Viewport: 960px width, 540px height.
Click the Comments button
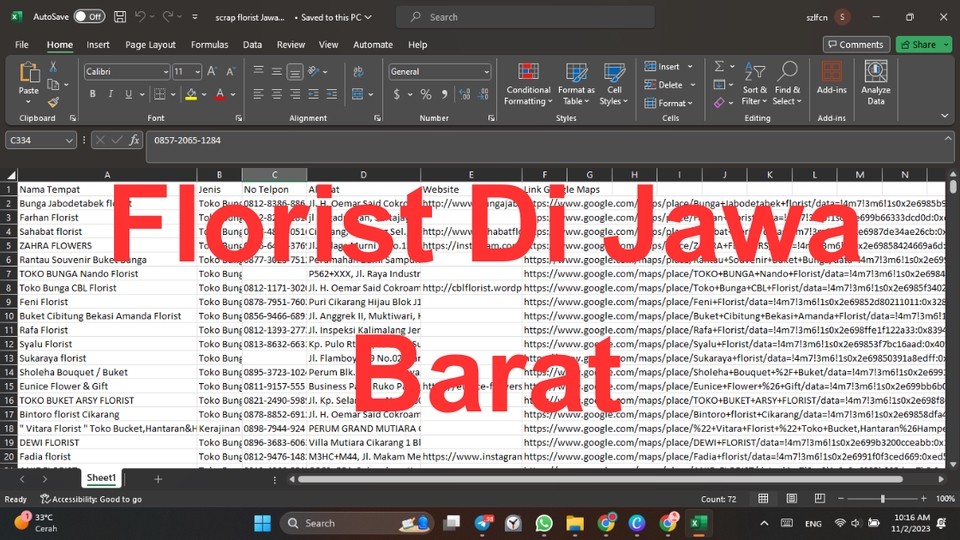tap(856, 45)
